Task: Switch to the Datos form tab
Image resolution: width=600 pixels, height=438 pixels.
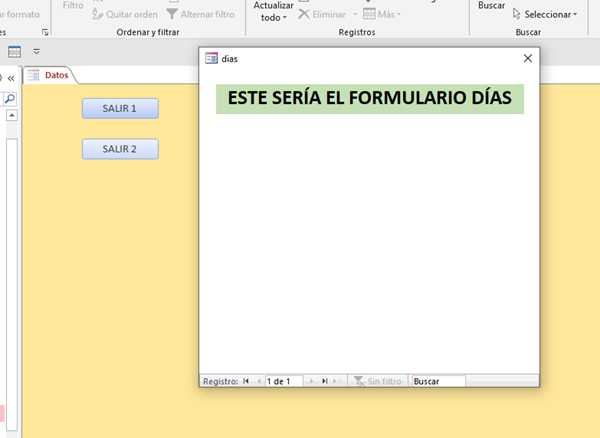Action: pos(50,75)
